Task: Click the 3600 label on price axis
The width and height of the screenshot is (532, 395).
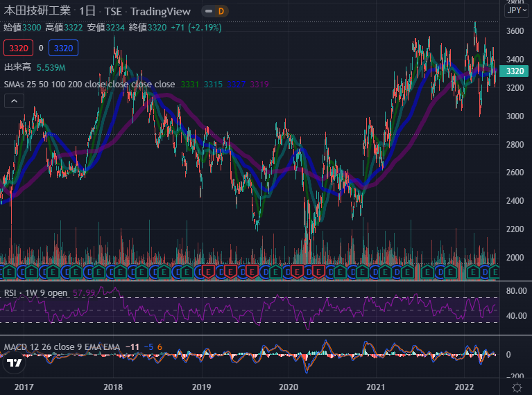Action: 515,31
